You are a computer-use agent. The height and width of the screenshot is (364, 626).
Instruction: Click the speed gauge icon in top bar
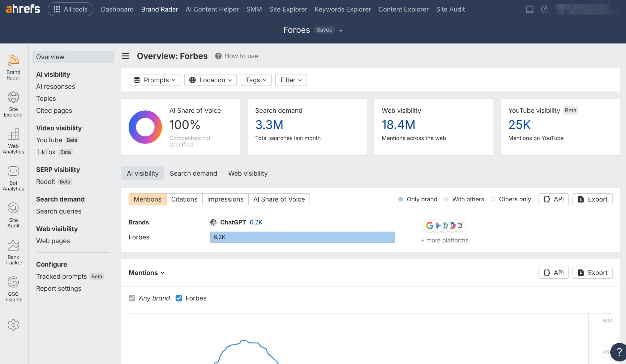544,9
